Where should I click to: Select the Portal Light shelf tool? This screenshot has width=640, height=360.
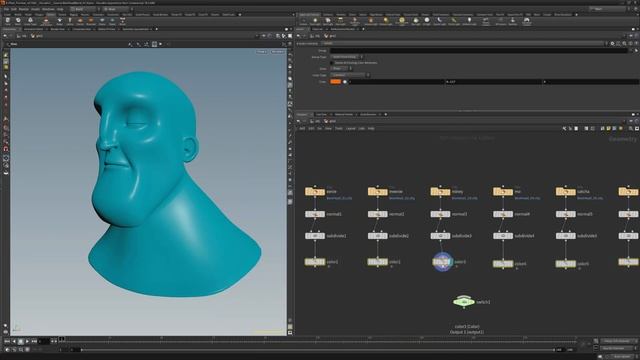(454, 21)
